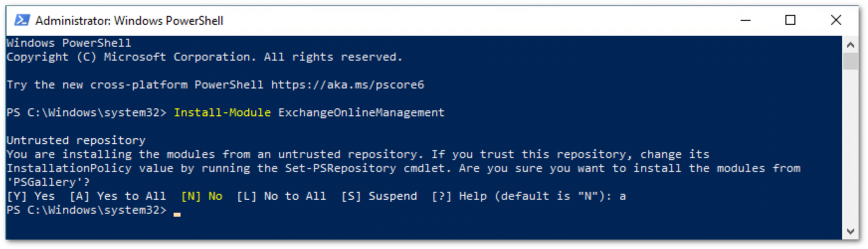This screenshot has height=249, width=868.
Task: Click the vertical scrollbar thumb
Action: [850, 61]
